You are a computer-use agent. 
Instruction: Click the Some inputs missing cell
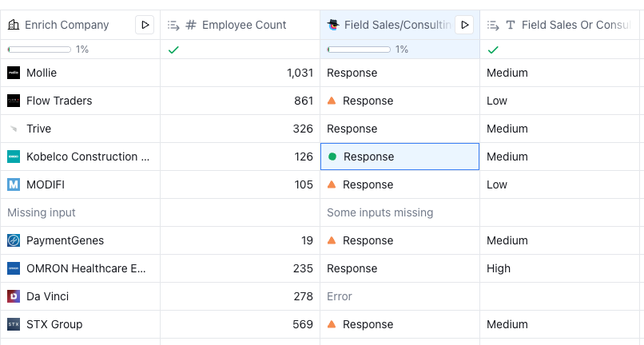(x=400, y=212)
